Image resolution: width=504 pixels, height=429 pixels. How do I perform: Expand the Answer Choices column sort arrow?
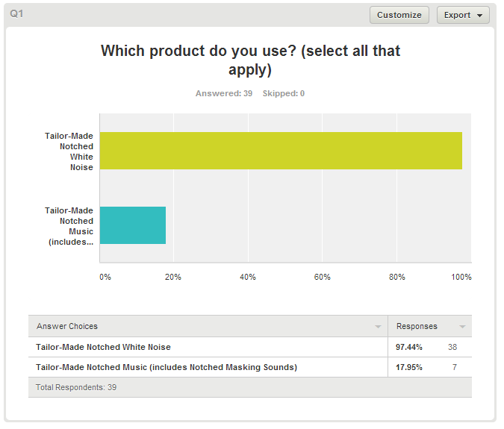378,327
